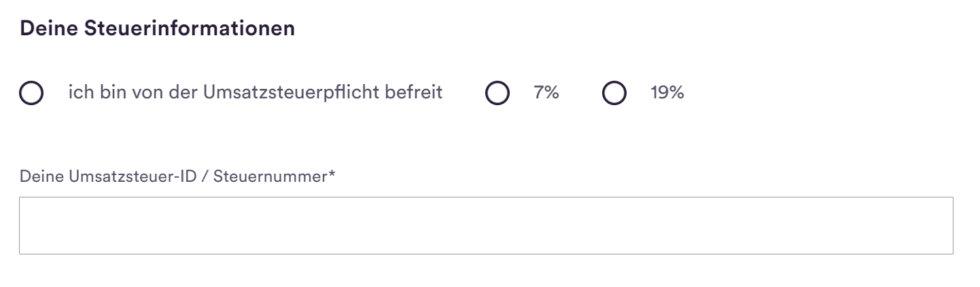Image resolution: width=980 pixels, height=287 pixels.
Task: Click the circle left of '19%'
Action: (x=614, y=94)
